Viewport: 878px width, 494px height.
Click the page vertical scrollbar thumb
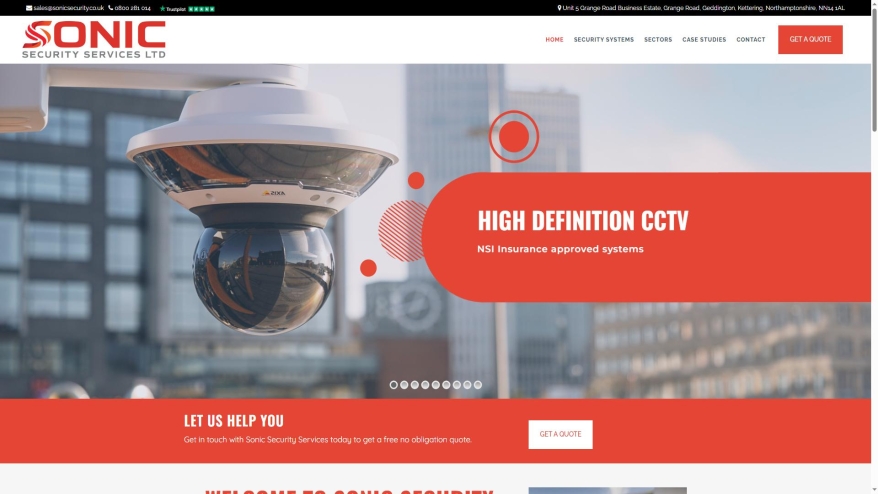pyautogui.click(x=874, y=69)
